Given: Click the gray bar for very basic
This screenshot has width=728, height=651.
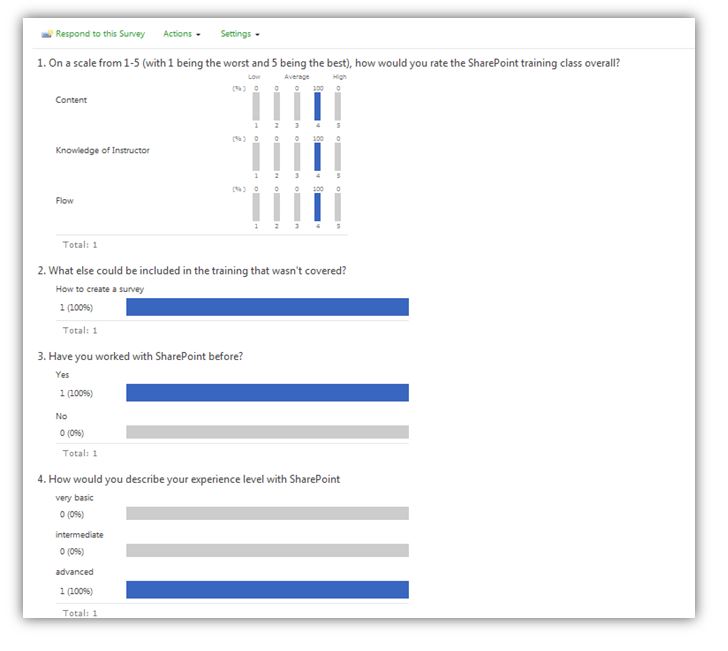Looking at the screenshot, I should (267, 514).
